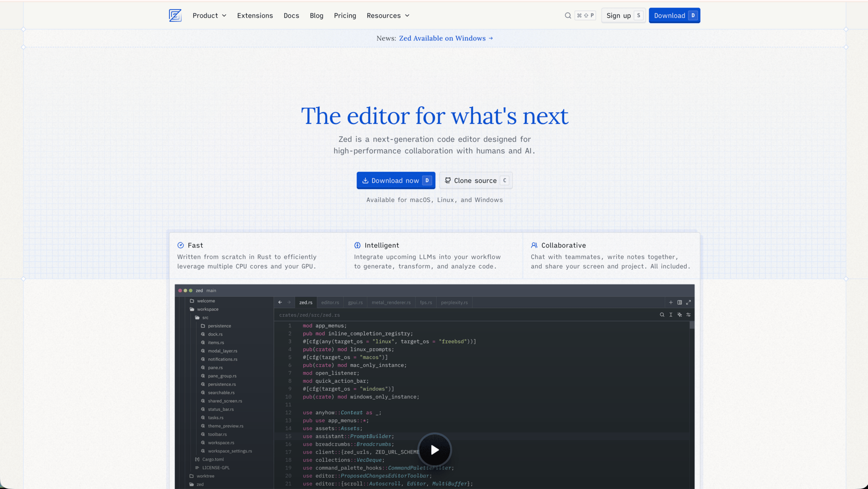868x489 pixels.
Task: Click the split pane icon in editor
Action: [679, 302]
